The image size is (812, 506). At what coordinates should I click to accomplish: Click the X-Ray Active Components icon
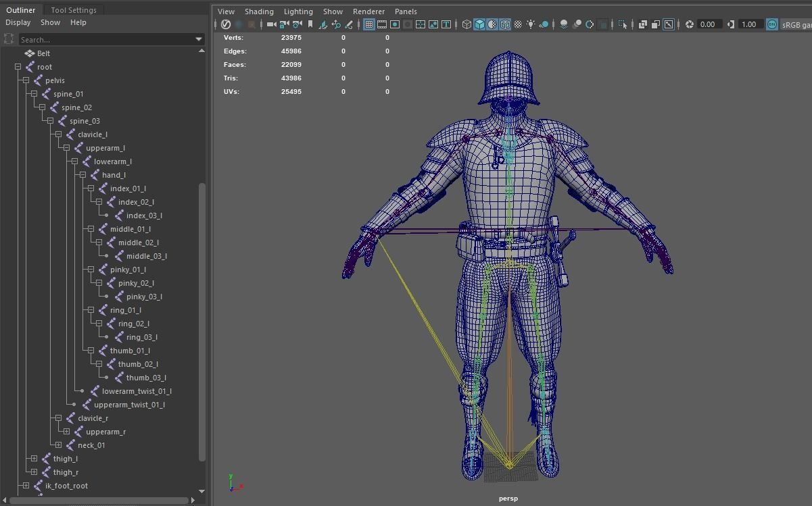(655, 24)
